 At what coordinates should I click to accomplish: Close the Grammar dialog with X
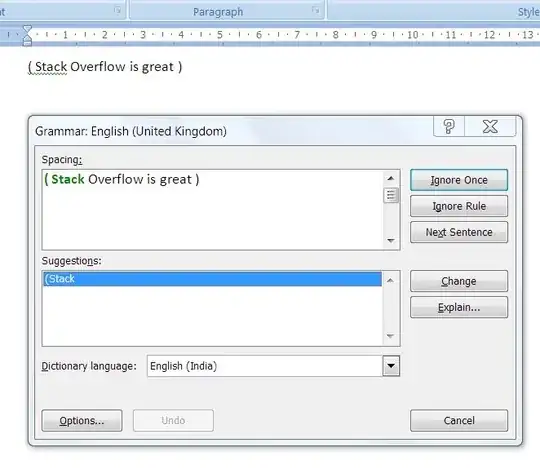pos(490,126)
